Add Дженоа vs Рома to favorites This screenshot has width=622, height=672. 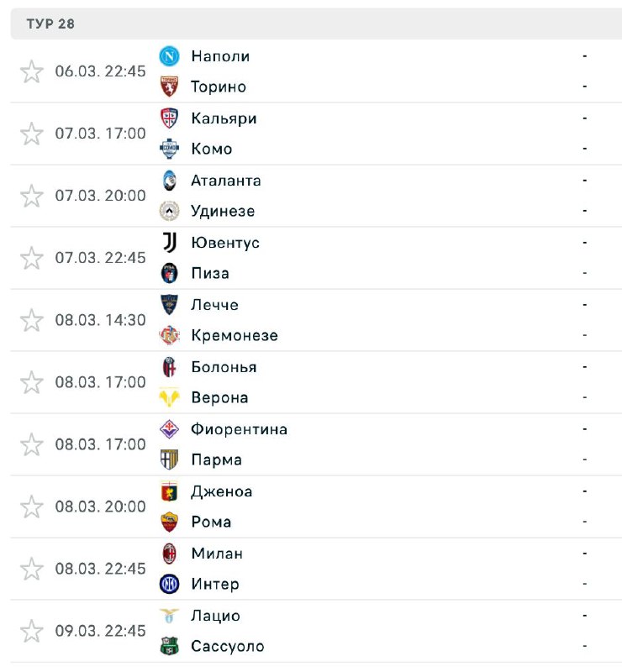[x=31, y=507]
